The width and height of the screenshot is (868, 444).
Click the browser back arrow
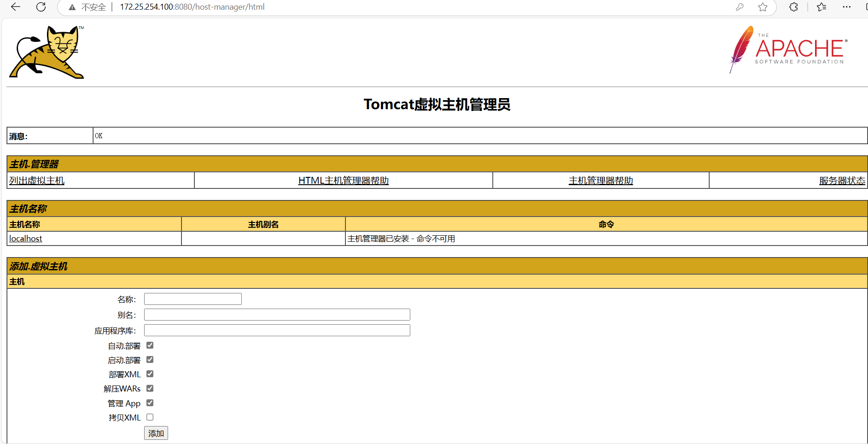16,7
